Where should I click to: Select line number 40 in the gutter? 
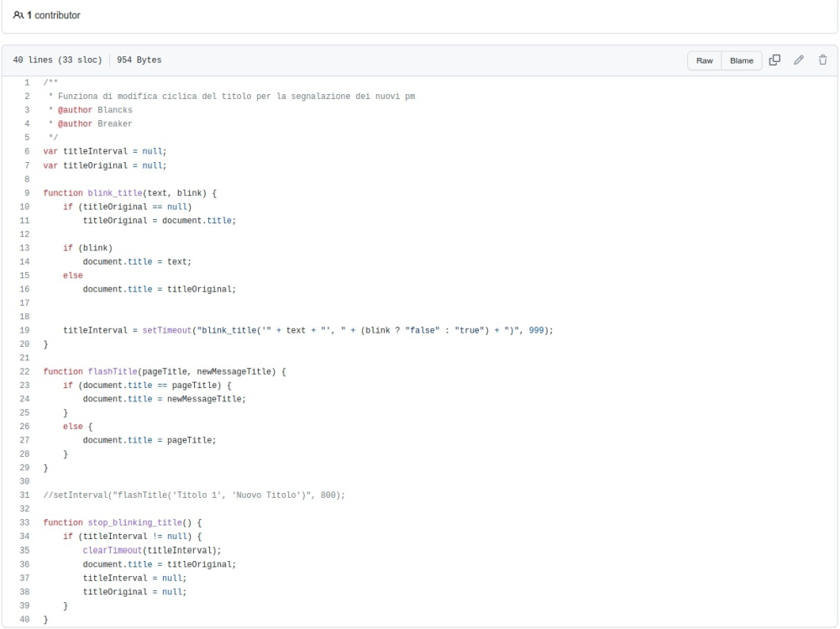click(24, 620)
